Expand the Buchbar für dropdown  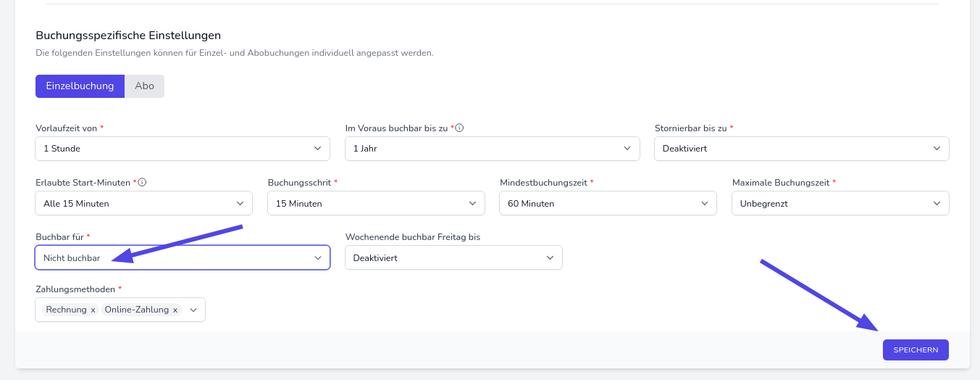point(182,257)
